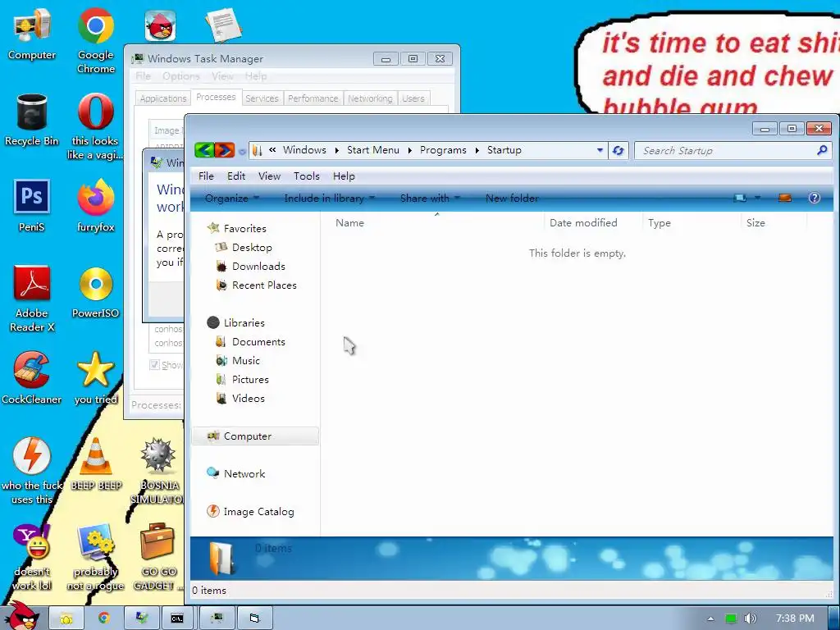Select Network in navigation pane

pyautogui.click(x=236, y=473)
